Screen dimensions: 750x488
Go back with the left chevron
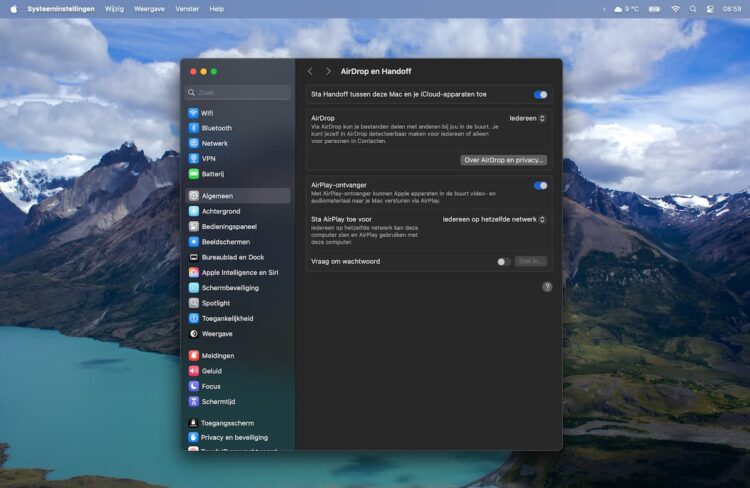pyautogui.click(x=310, y=71)
